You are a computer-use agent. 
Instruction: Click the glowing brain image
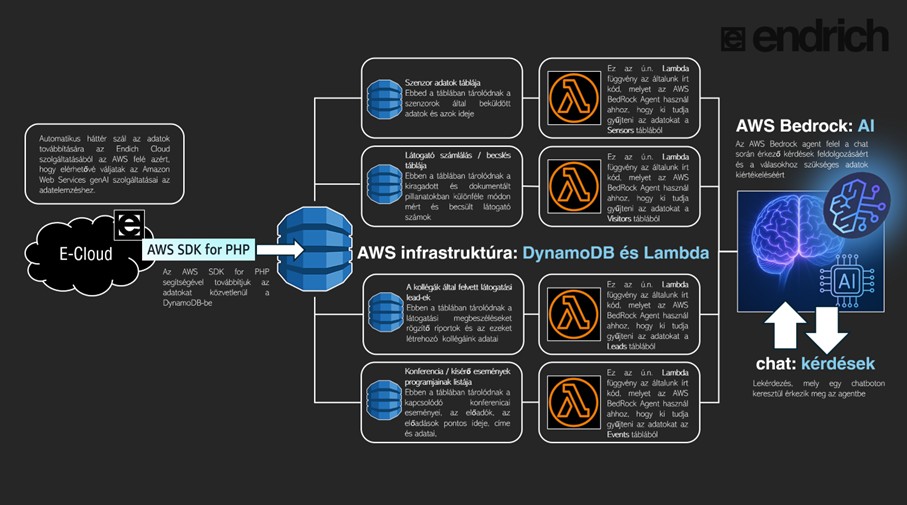[x=810, y=252]
